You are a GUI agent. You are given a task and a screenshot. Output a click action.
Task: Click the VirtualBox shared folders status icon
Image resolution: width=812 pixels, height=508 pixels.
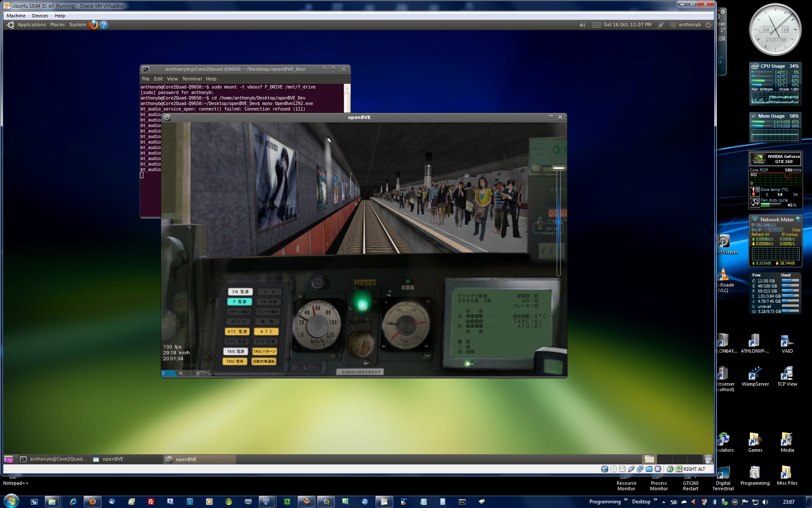pos(649,469)
